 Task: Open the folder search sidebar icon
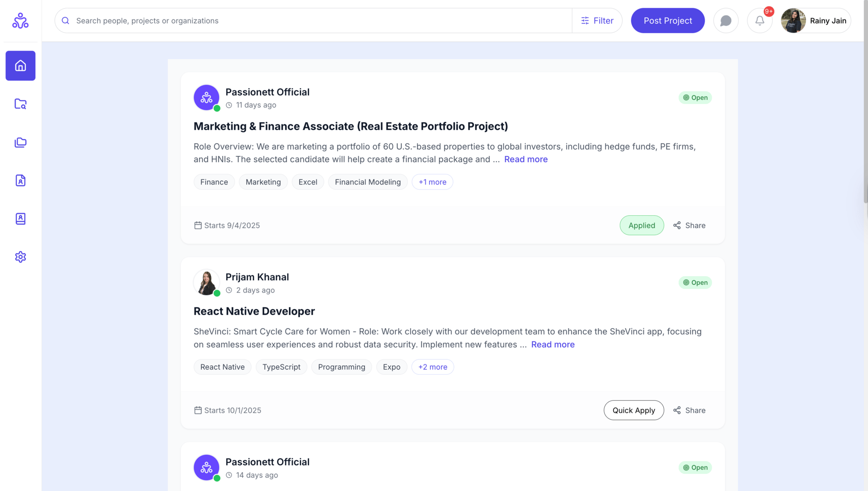[20, 104]
